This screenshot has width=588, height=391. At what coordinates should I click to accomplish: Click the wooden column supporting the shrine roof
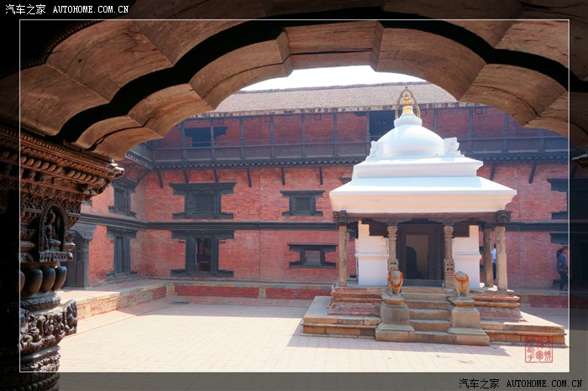[x=343, y=256]
